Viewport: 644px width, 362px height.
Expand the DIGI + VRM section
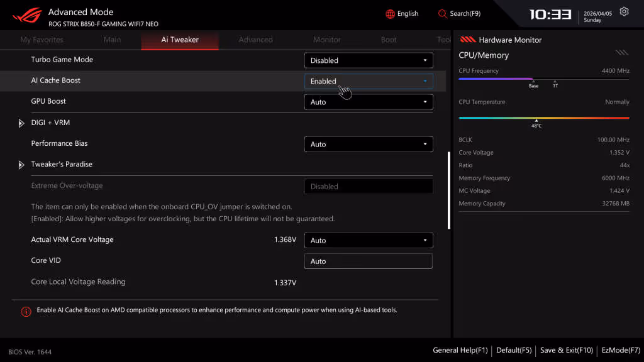click(21, 123)
